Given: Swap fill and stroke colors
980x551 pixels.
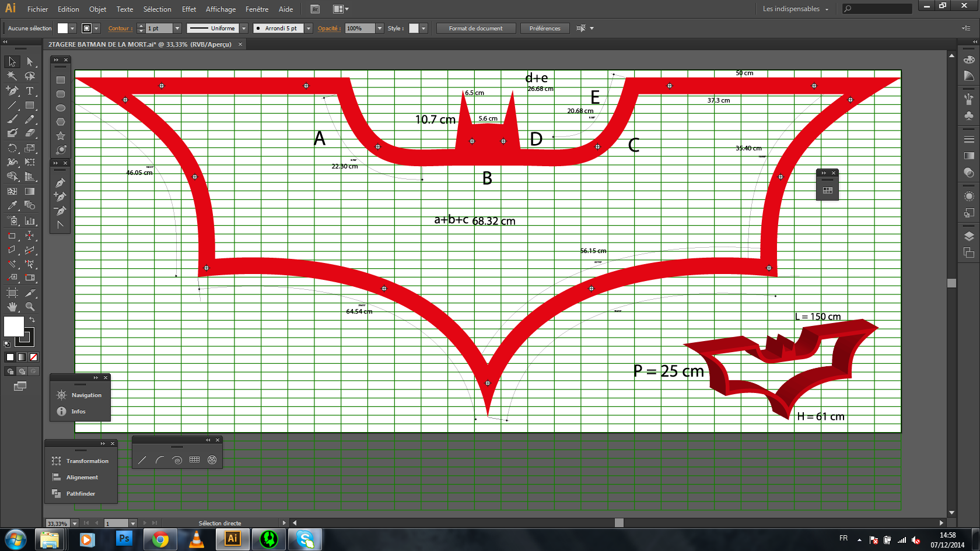Looking at the screenshot, I should click(x=32, y=320).
